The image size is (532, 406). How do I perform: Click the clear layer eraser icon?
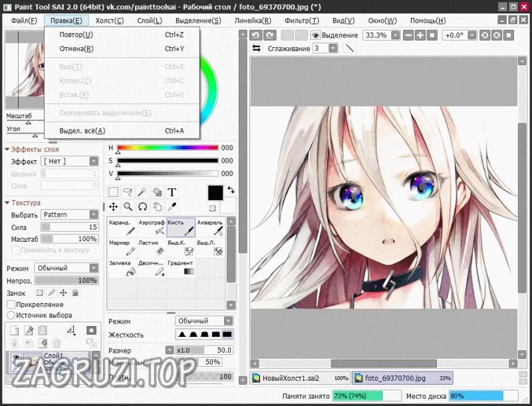pyautogui.click(x=43, y=343)
